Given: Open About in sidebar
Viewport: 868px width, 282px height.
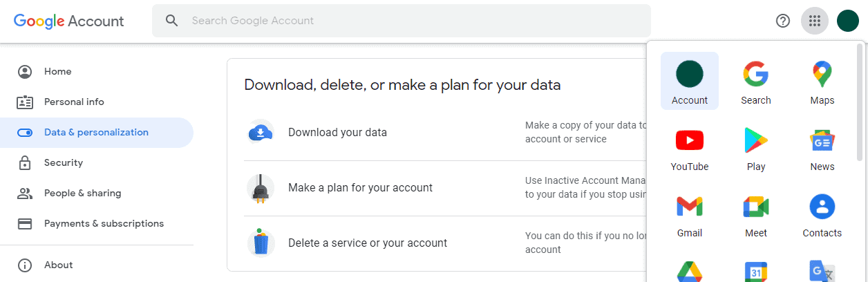Looking at the screenshot, I should click(97, 265).
